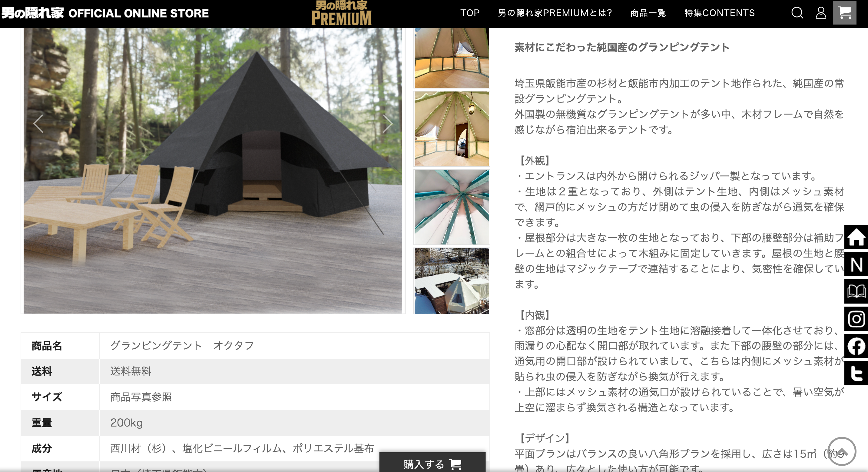Screen dimensions: 868x472
Task: Click the user account icon
Action: 821,13
